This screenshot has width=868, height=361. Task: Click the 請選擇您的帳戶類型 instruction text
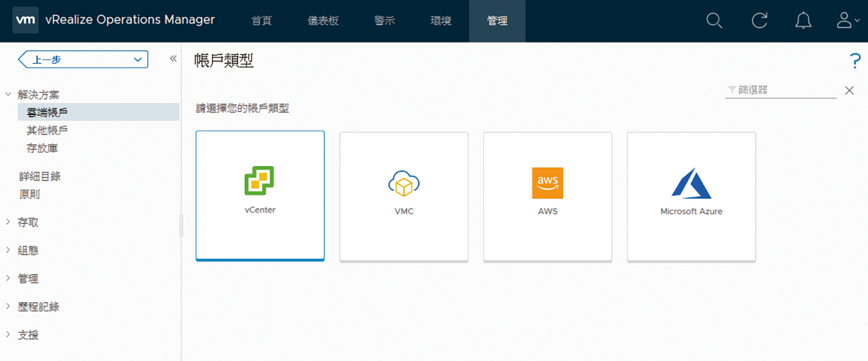[x=243, y=108]
